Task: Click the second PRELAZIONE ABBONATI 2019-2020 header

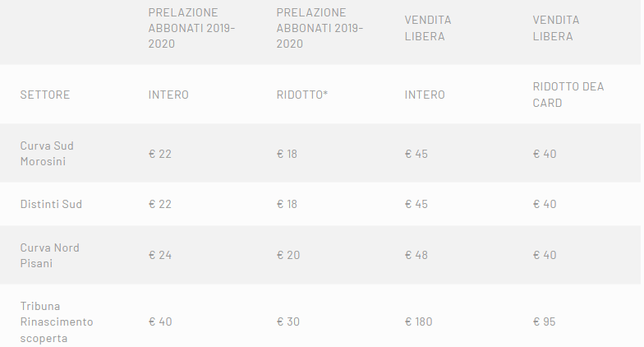Action: [x=320, y=28]
